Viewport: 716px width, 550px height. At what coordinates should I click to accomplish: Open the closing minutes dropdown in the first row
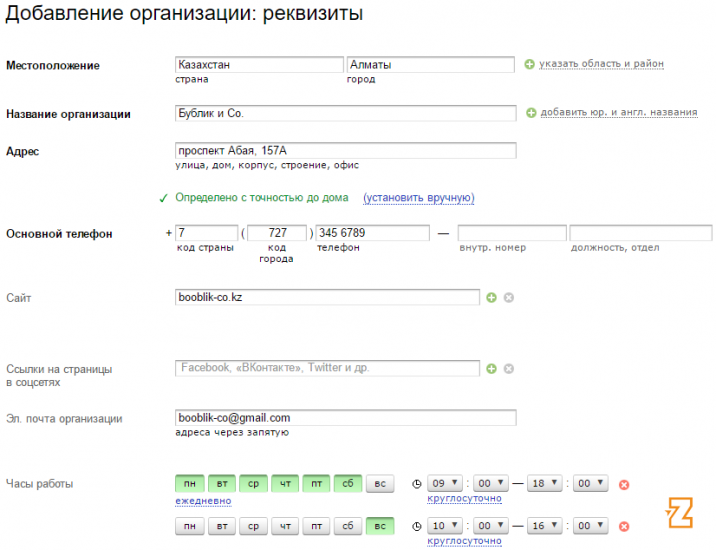pyautogui.click(x=590, y=483)
